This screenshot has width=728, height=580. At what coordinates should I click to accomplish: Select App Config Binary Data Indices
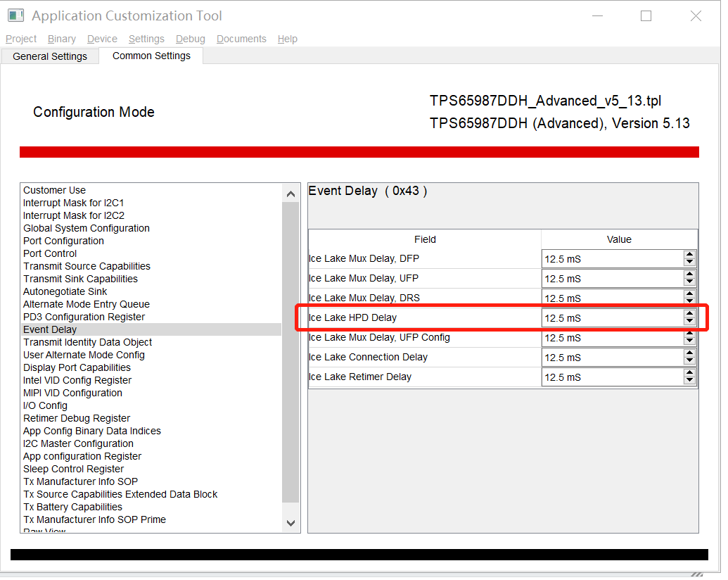pyautogui.click(x=92, y=431)
